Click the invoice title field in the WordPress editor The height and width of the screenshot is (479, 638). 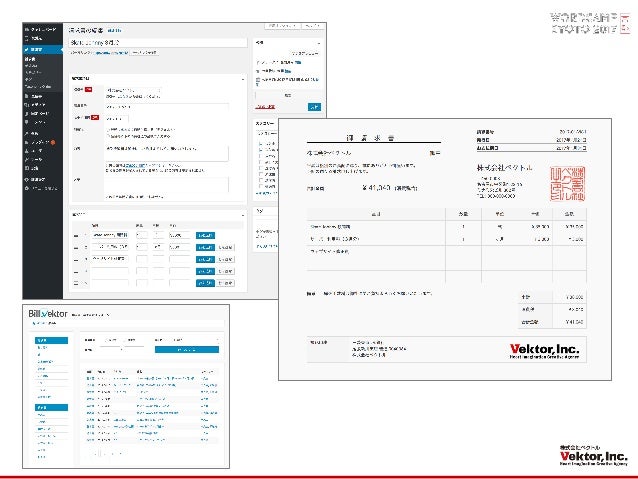[x=158, y=42]
